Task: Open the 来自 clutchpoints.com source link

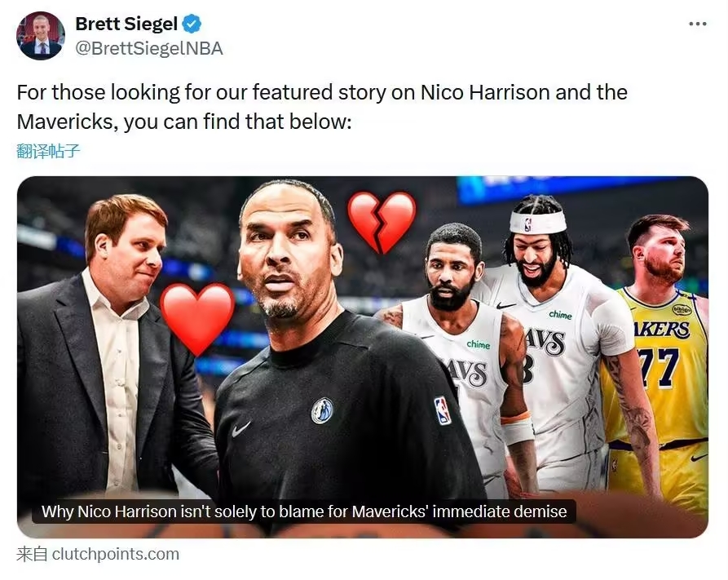Action: [98, 554]
